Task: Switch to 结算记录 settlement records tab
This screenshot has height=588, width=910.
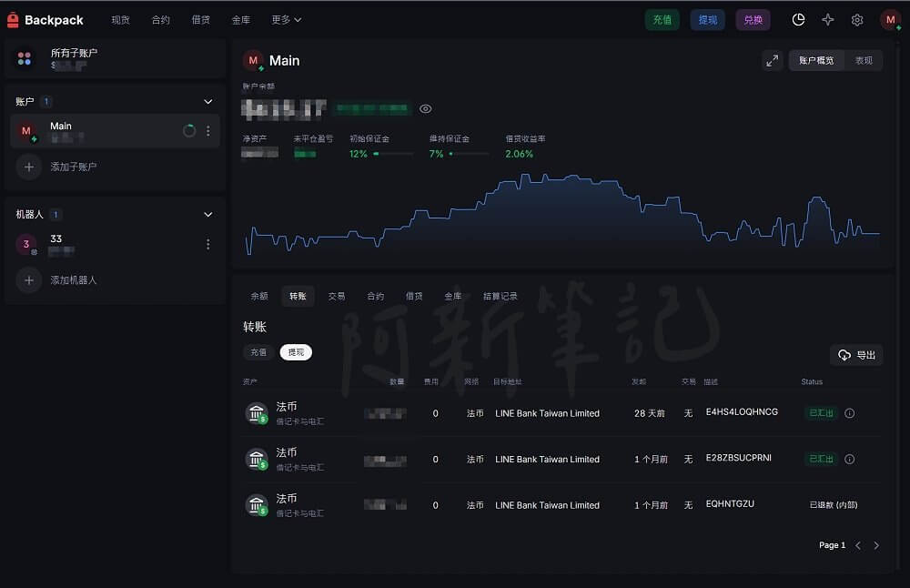Action: point(500,296)
